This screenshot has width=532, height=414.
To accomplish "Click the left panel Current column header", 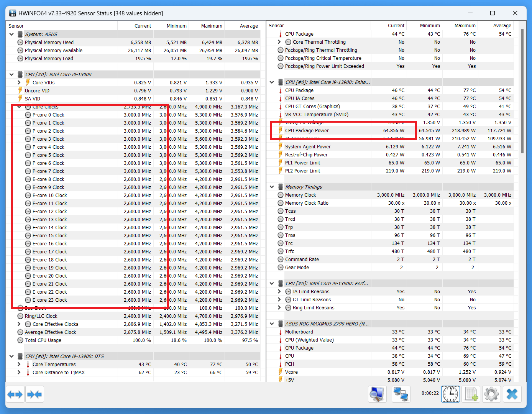I will coord(135,26).
